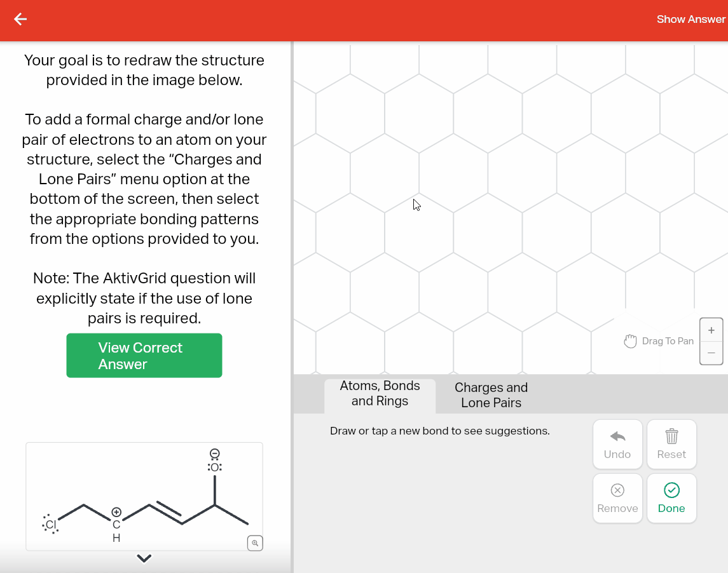728x573 pixels.
Task: Click the Drag To Pan control near the canvas
Action: tap(659, 341)
